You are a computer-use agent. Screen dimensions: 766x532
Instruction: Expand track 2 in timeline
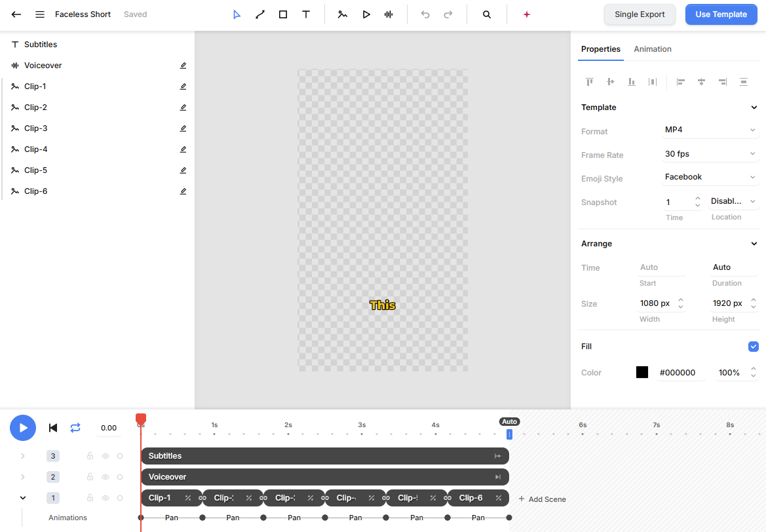coord(22,477)
